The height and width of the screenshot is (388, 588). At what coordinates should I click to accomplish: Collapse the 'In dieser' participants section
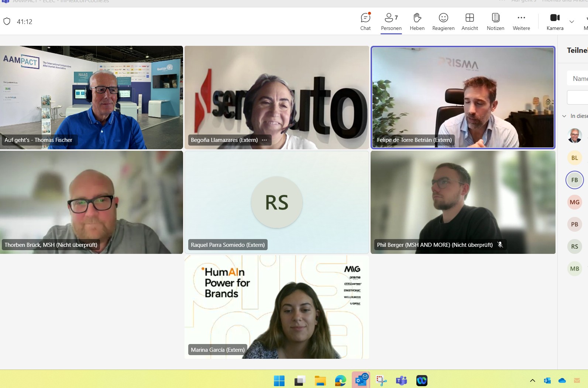(564, 116)
